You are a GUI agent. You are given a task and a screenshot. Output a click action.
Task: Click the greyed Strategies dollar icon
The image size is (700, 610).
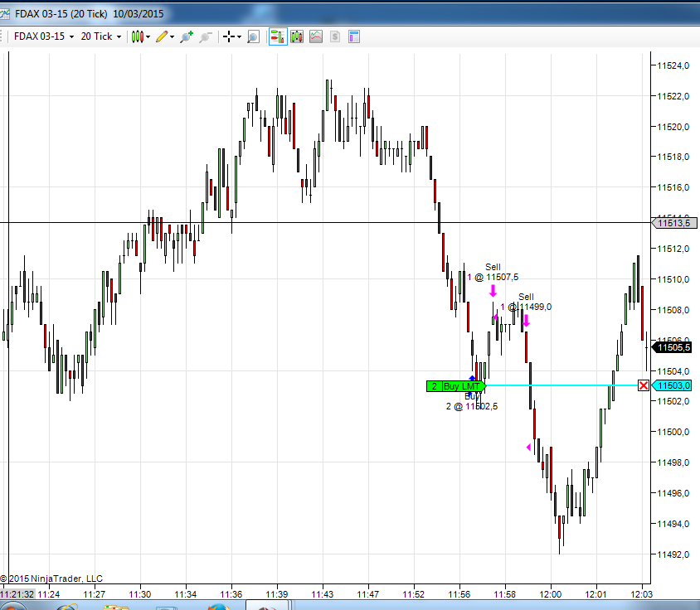(x=335, y=36)
